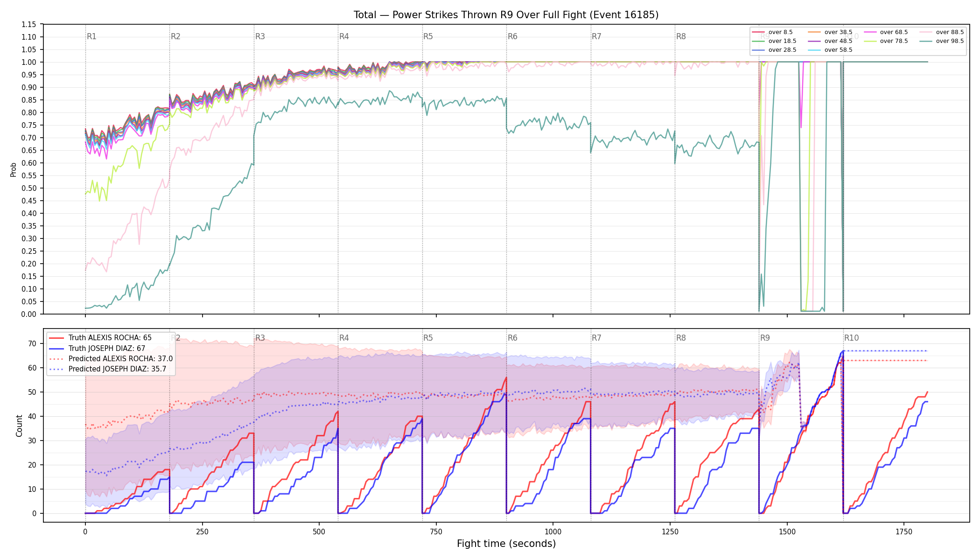Select the "over 18.5" legend entry

(774, 41)
